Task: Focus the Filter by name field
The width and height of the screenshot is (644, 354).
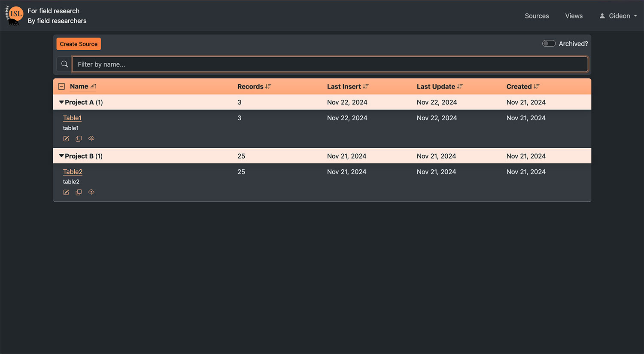Action: click(x=330, y=64)
